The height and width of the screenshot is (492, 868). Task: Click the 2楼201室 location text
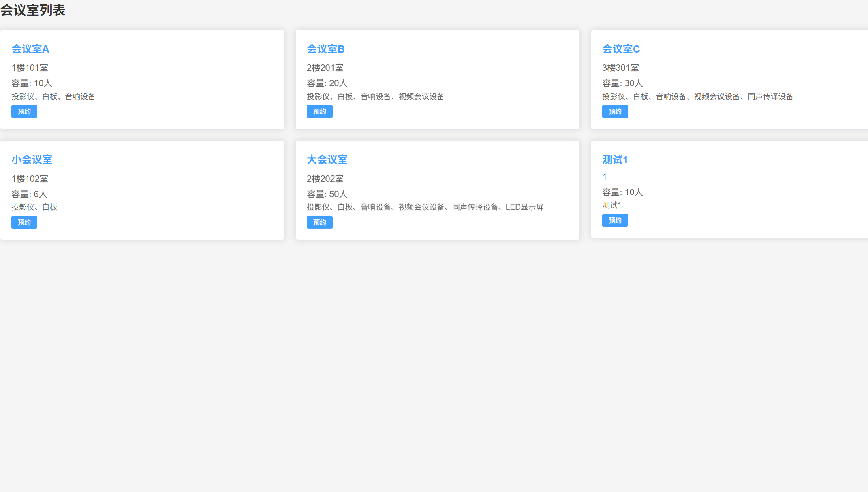tap(325, 68)
